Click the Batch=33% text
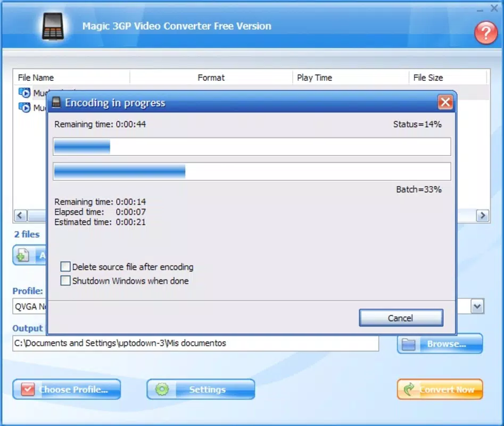This screenshot has height=426, width=504. pyautogui.click(x=419, y=190)
